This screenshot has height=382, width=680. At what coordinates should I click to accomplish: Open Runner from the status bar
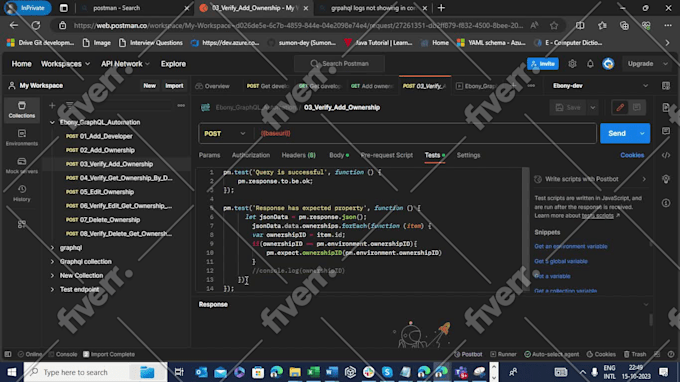click(x=503, y=354)
